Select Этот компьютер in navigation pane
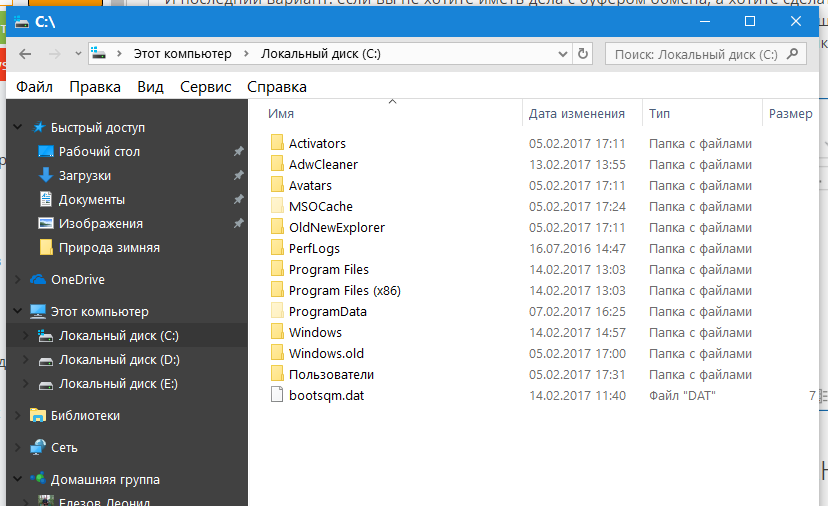This screenshot has width=828, height=506. pyautogui.click(x=100, y=312)
